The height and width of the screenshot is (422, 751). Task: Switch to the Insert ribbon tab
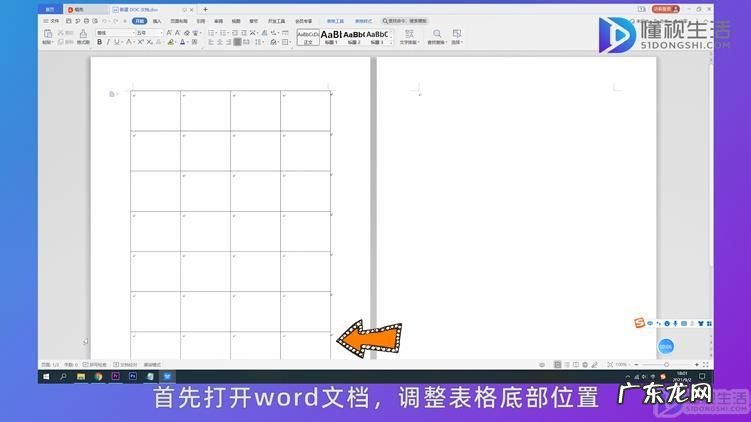157,21
